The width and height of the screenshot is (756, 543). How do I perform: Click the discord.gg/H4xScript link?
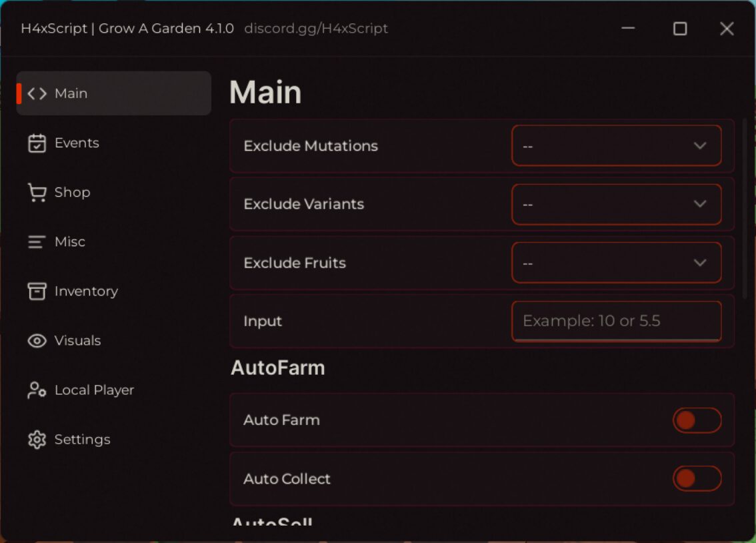[316, 29]
